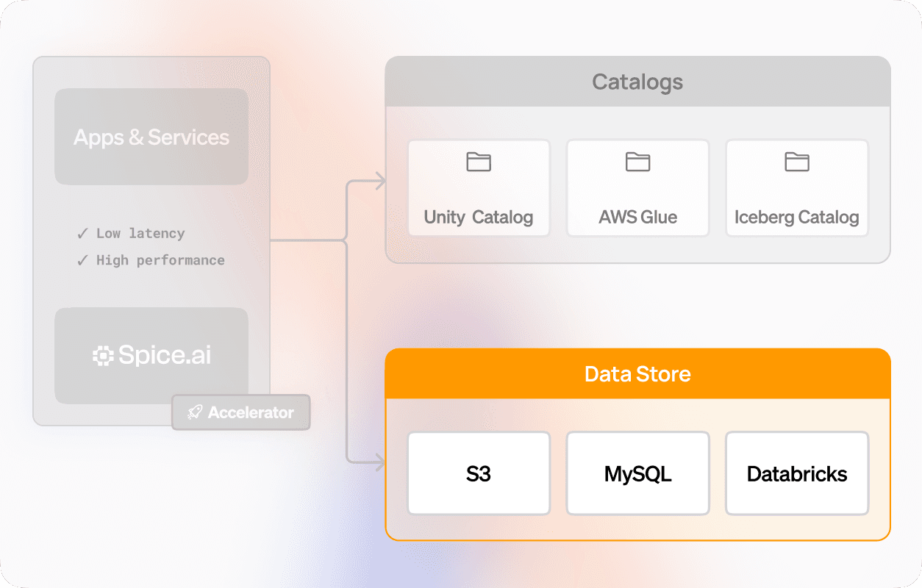Screen dimensions: 922x588
Task: Click the Spice.ai chip logo icon
Action: click(x=103, y=356)
